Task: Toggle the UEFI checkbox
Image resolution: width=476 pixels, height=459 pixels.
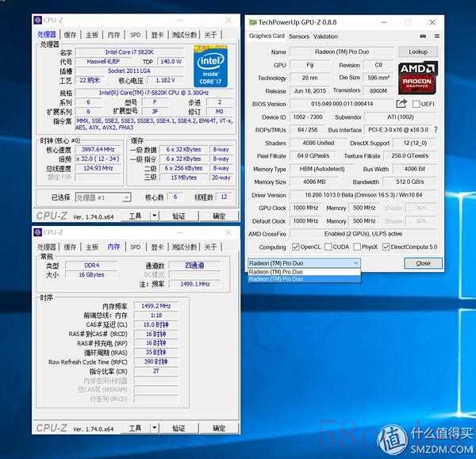Action: pyautogui.click(x=415, y=103)
